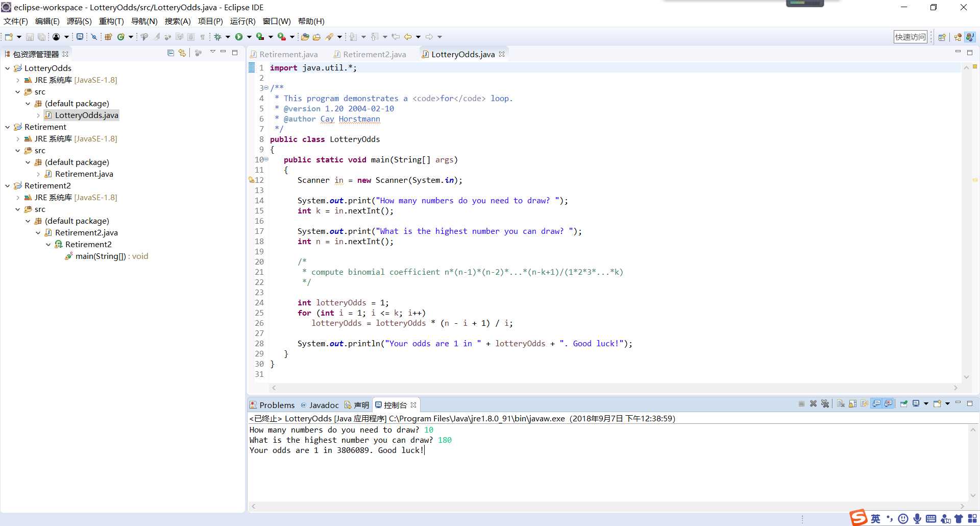Viewport: 980px width, 526px height.
Task: Toggle Block Selection Mode icon
Action: 191,37
